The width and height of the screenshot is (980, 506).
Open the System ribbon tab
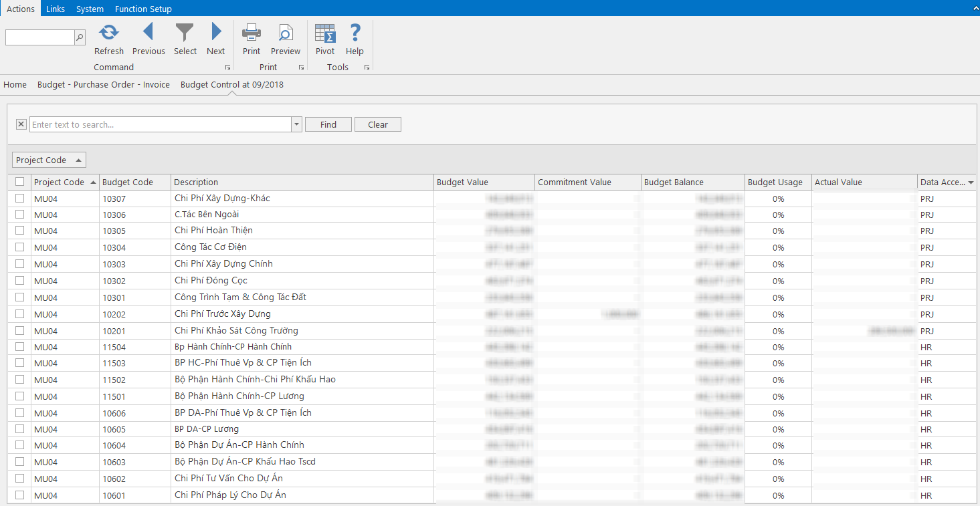coord(90,9)
